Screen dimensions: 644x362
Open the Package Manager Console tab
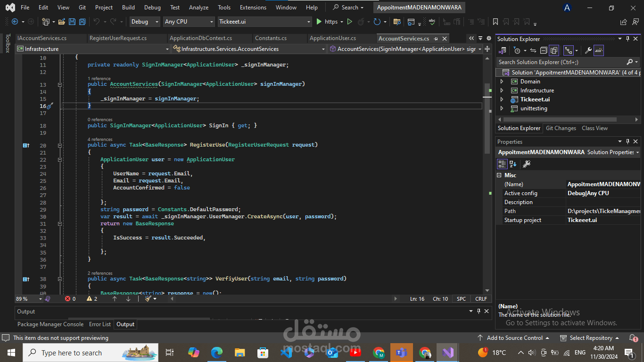(50, 324)
